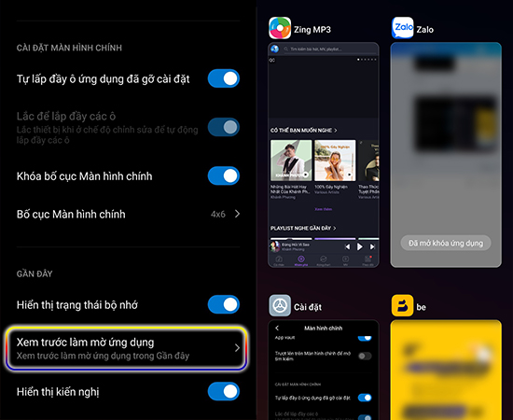Tap the Zalo app icon
This screenshot has height=420, width=513.
402,28
